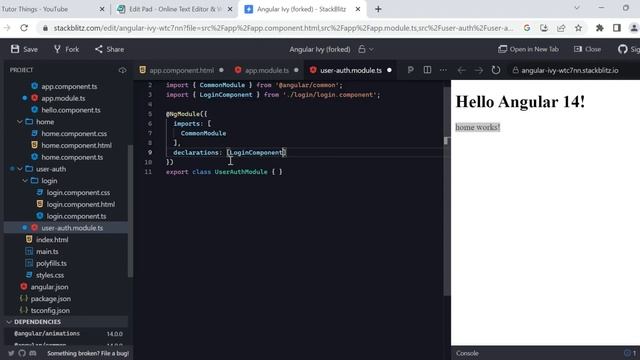The height and width of the screenshot is (360, 640).
Task: Share the project
Action: click(109, 49)
